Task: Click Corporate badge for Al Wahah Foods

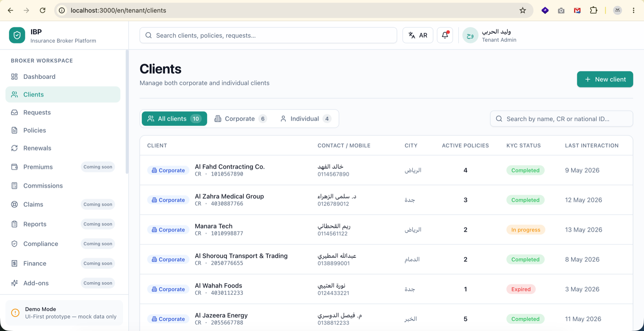Action: click(168, 290)
